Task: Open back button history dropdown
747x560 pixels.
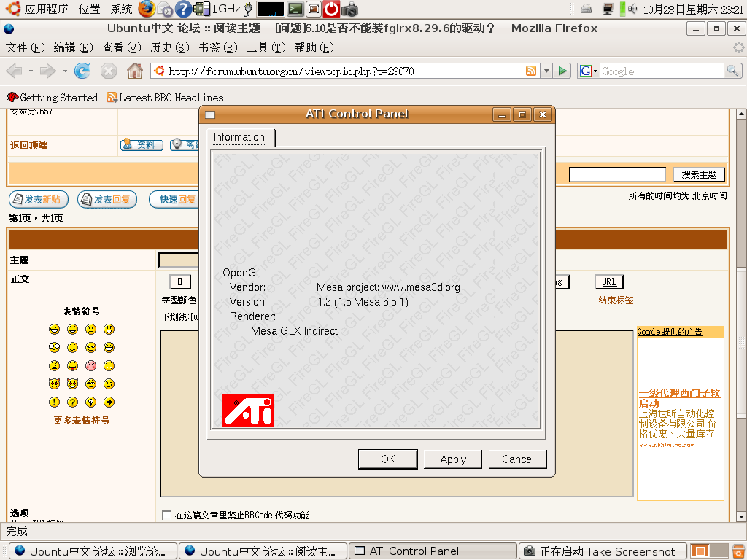Action: [31, 71]
